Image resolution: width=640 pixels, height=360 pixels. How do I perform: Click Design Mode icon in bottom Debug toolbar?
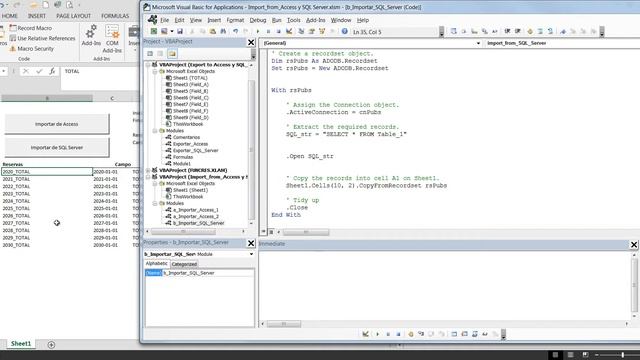(x=366, y=334)
